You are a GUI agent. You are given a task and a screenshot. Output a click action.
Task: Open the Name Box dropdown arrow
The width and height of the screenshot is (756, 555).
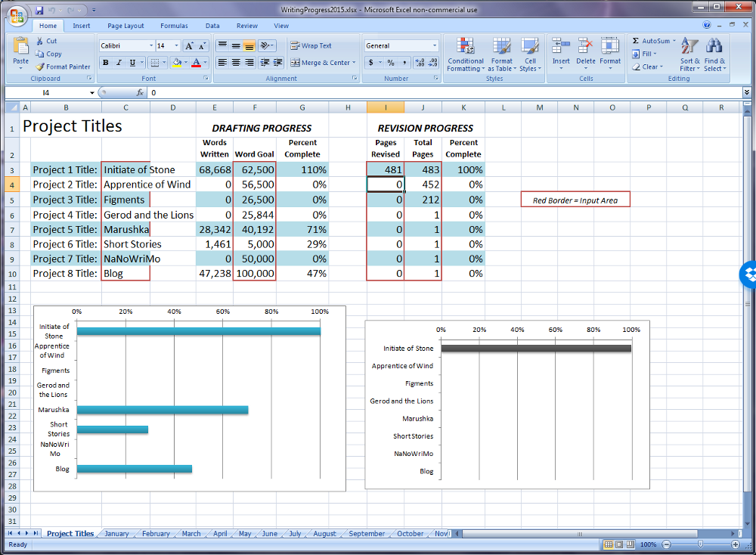pos(92,92)
